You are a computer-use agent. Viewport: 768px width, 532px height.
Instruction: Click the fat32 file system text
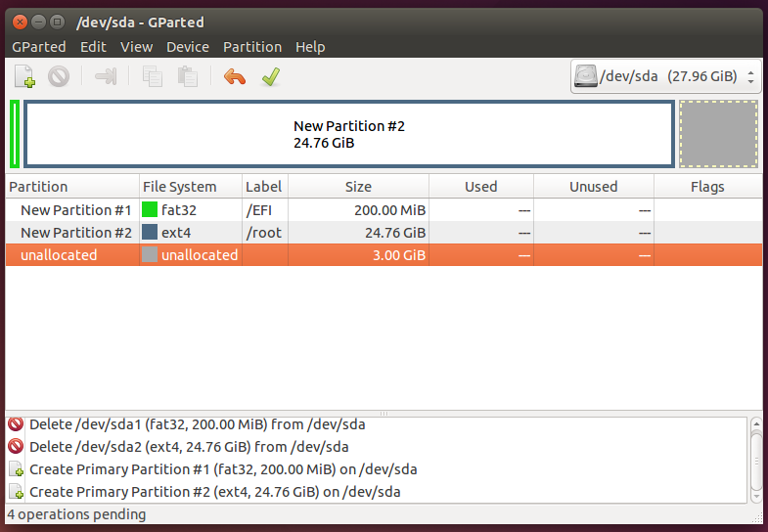179,210
